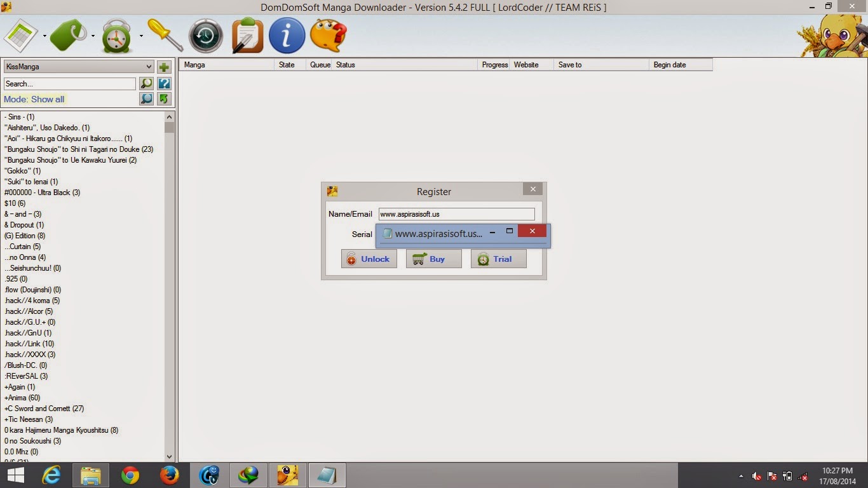
Task: Click the manga list scrollbar thumb
Action: 169,127
